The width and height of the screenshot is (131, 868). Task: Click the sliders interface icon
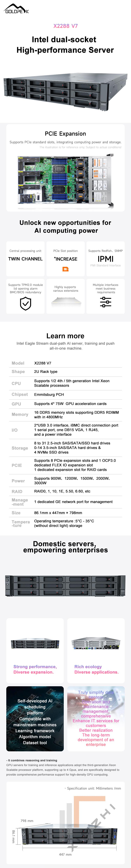click(105, 302)
